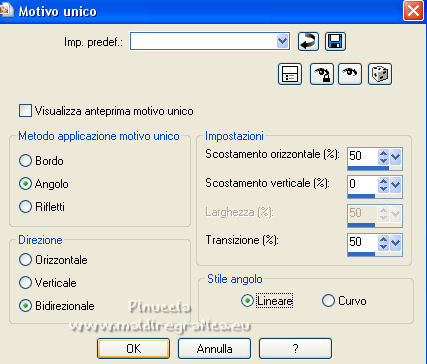Decrease Transizione value with down spinner
Viewport: 427px width, 364px height.
pyautogui.click(x=384, y=246)
